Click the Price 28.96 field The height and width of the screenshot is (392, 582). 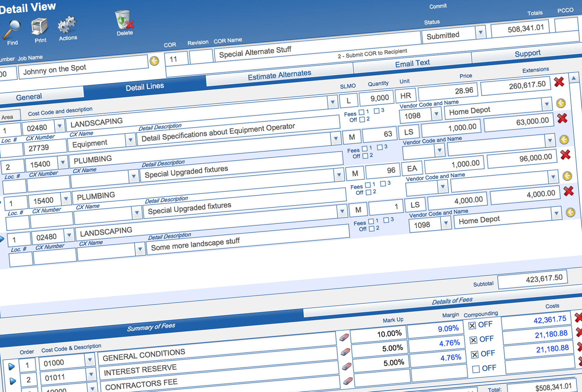(x=448, y=91)
